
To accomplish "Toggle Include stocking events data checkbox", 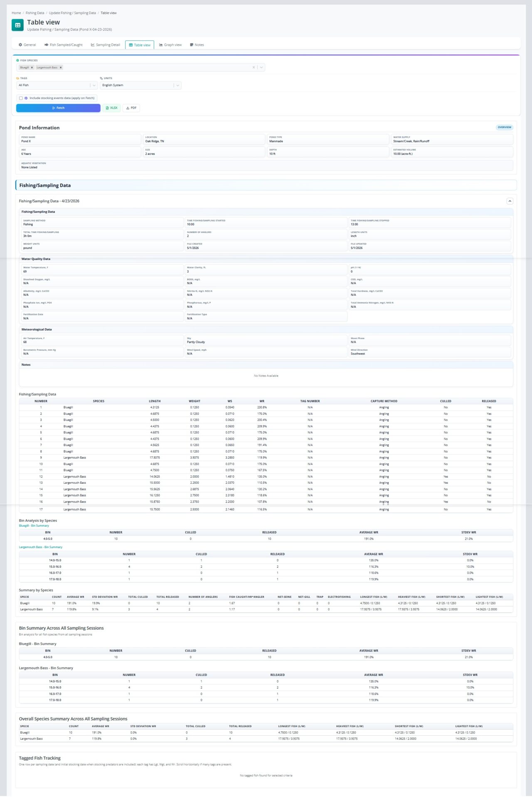I will point(21,98).
